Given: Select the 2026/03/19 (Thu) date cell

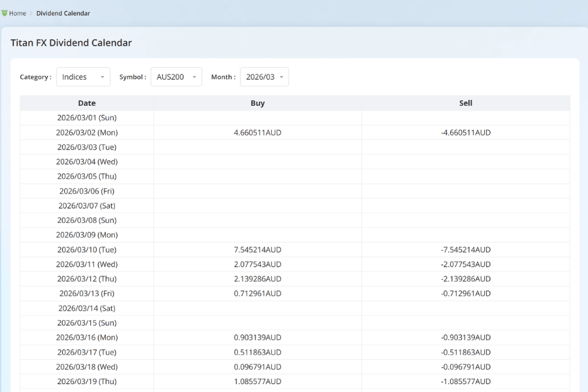Looking at the screenshot, I should [x=87, y=381].
